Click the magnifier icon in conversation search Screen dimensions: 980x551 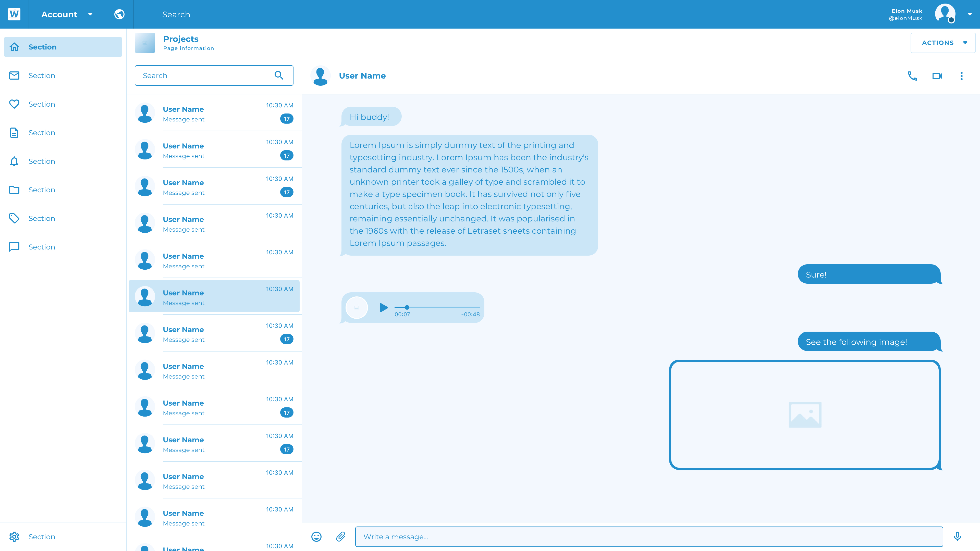279,75
